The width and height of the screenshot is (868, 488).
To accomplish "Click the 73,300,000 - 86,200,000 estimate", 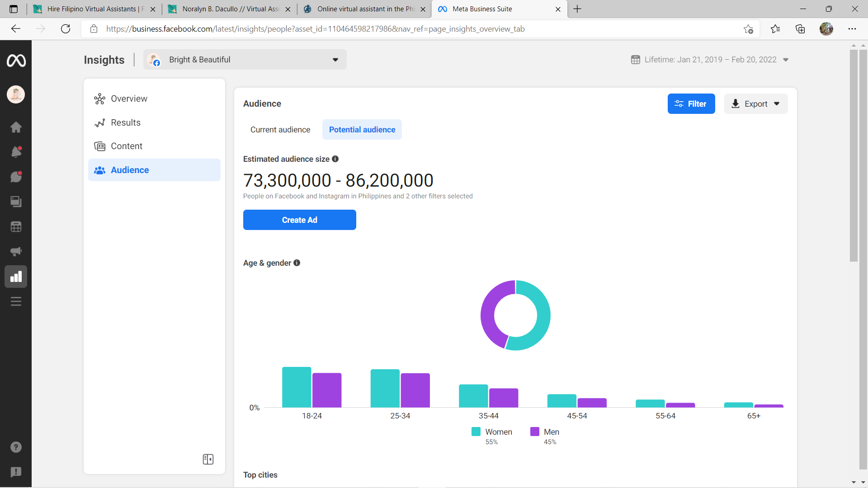I will 338,180.
